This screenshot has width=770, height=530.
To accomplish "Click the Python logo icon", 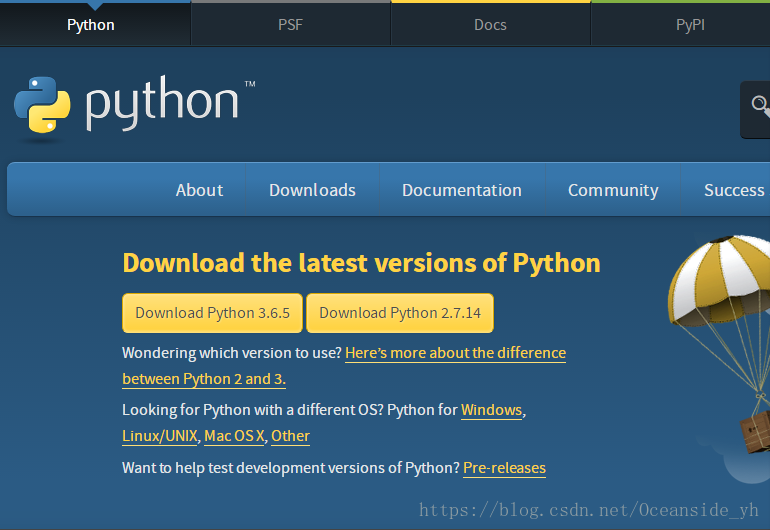I will coord(42,105).
